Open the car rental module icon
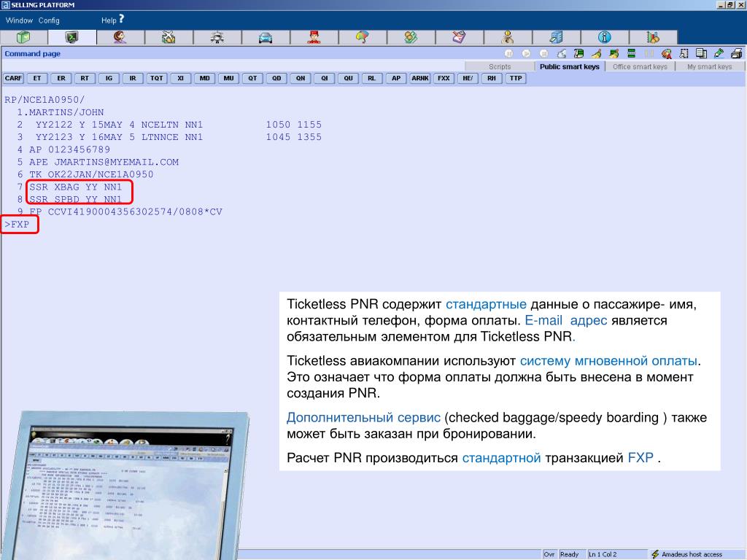The height and width of the screenshot is (560, 747). (265, 37)
